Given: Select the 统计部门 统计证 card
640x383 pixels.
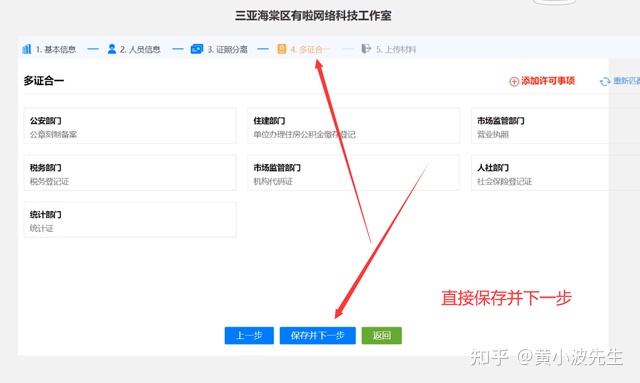Looking at the screenshot, I should (130, 220).
